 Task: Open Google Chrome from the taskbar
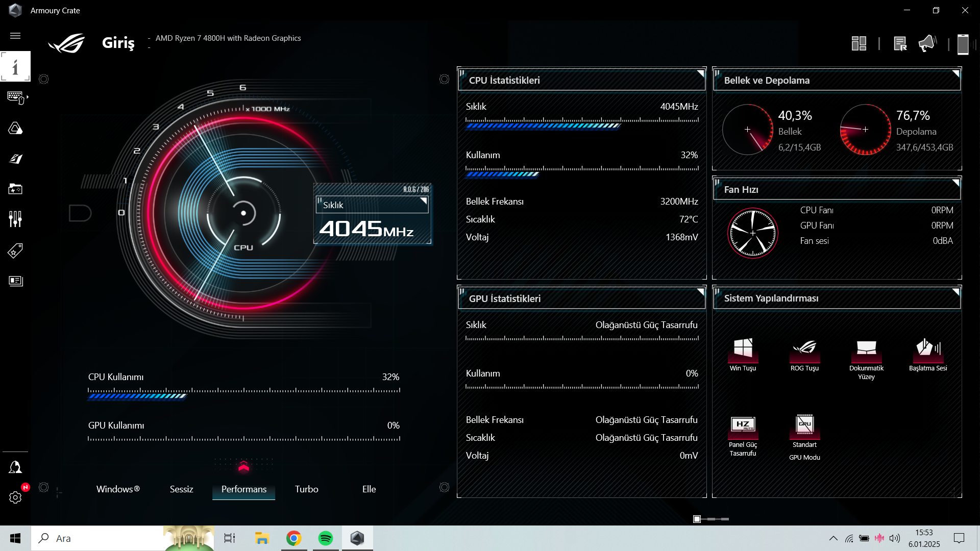[294, 538]
